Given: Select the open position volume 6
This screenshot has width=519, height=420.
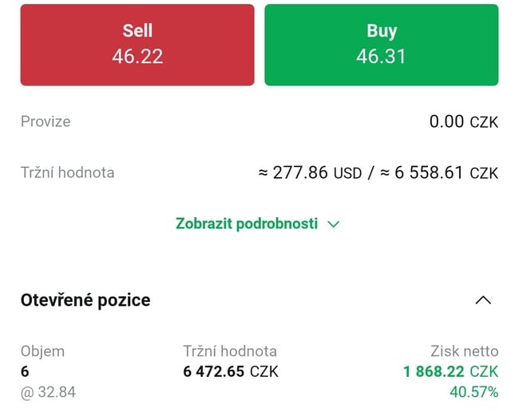Looking at the screenshot, I should tap(25, 371).
